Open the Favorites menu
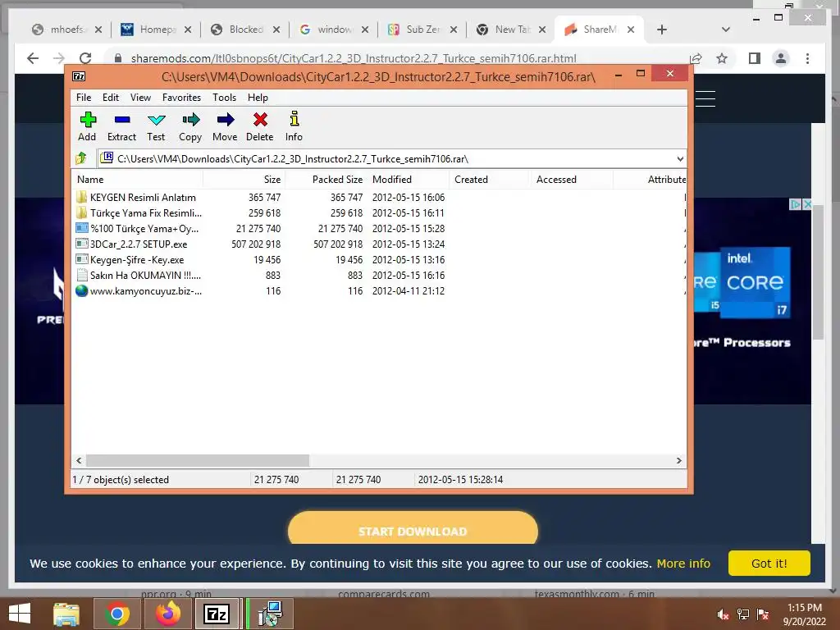Screen dimensions: 840x630 tap(181, 98)
